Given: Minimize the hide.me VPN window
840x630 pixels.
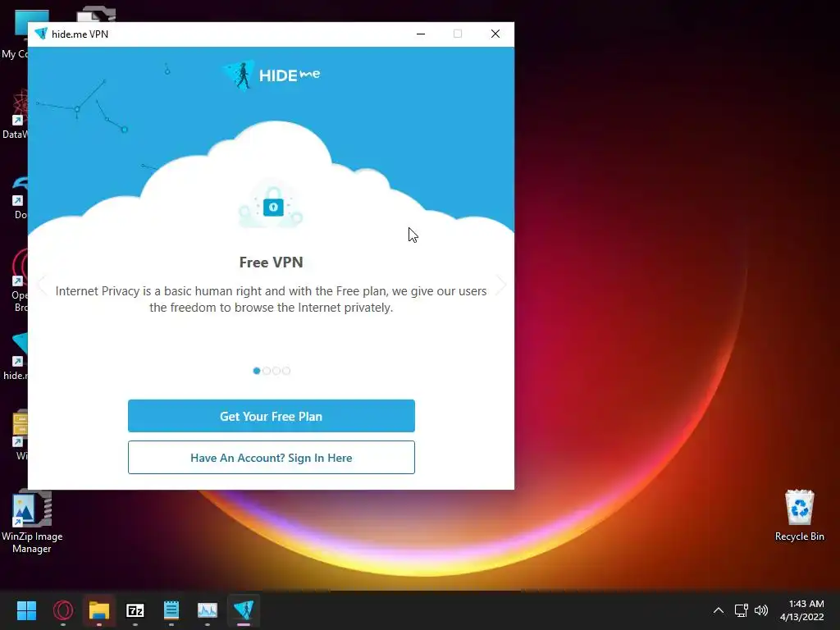Looking at the screenshot, I should (421, 34).
